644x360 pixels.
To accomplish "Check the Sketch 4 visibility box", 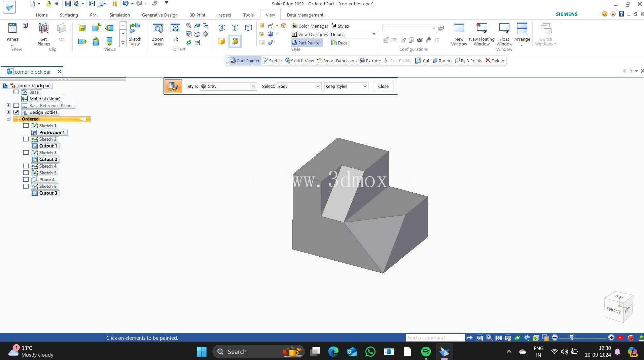I will coord(26,166).
